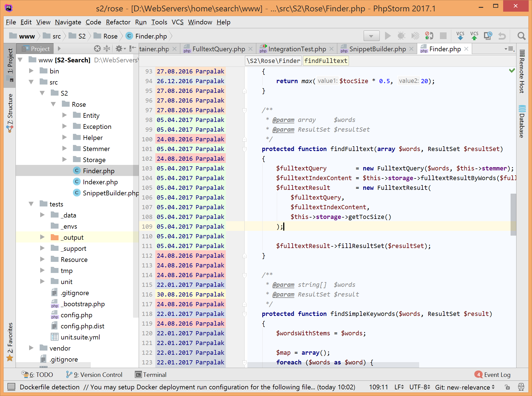Click Scroll from Source target icon
The image size is (532, 396).
pyautogui.click(x=97, y=49)
